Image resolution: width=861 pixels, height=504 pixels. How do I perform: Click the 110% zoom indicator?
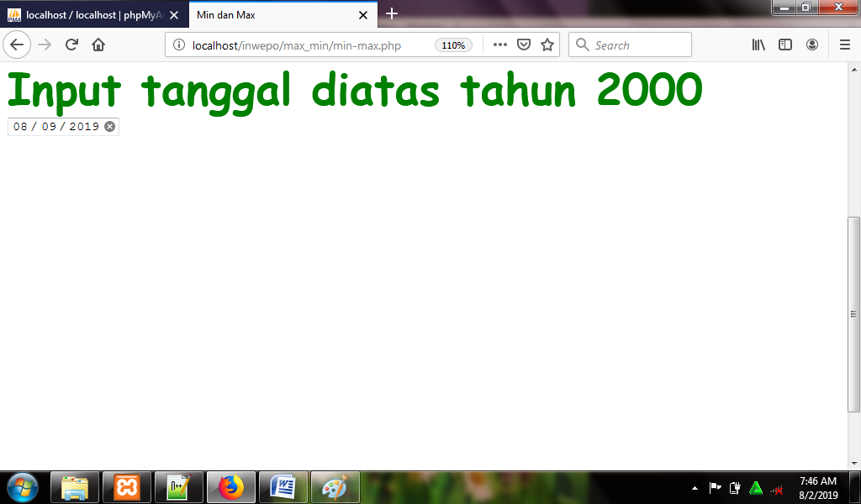pyautogui.click(x=453, y=45)
